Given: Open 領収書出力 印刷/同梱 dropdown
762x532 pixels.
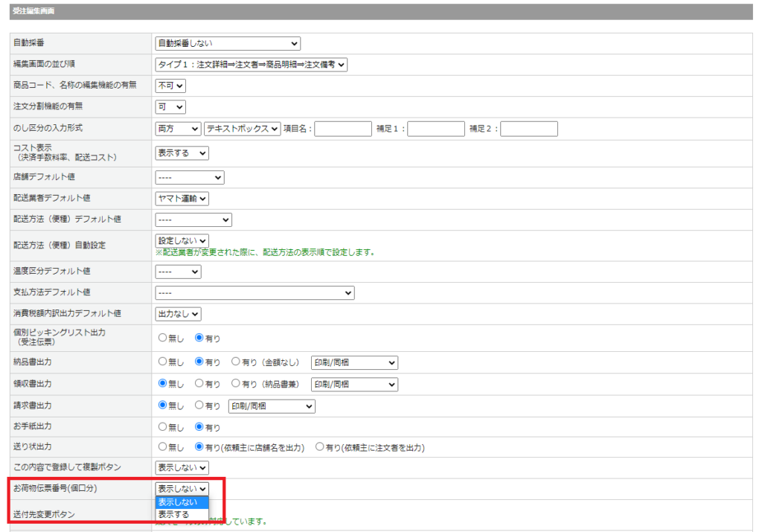Looking at the screenshot, I should (354, 384).
